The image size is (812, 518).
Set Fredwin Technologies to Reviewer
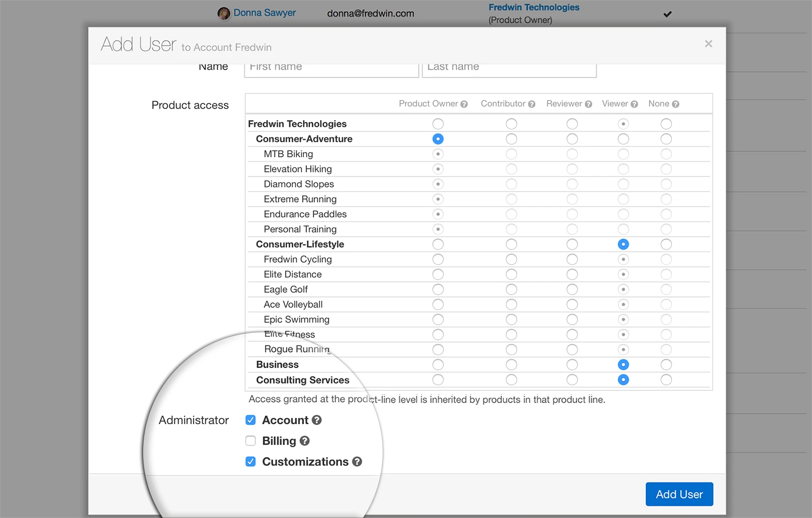tap(572, 124)
